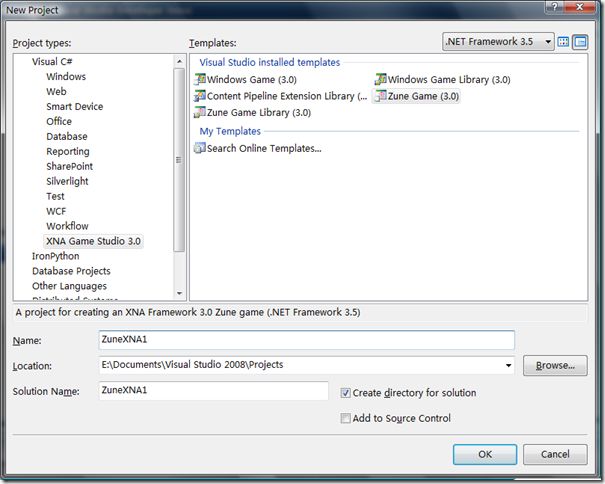The width and height of the screenshot is (605, 484).
Task: Select Web project type
Action: tap(56, 91)
